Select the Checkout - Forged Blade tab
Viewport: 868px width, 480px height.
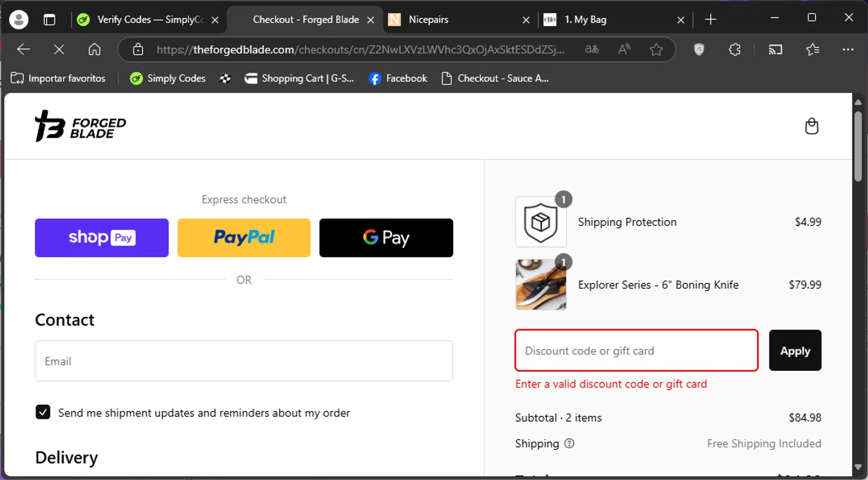point(306,20)
